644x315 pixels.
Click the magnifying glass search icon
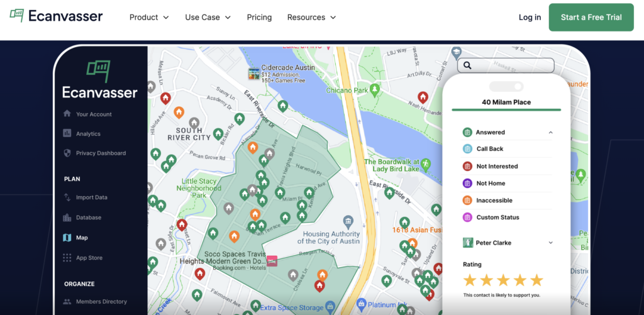pos(467,65)
